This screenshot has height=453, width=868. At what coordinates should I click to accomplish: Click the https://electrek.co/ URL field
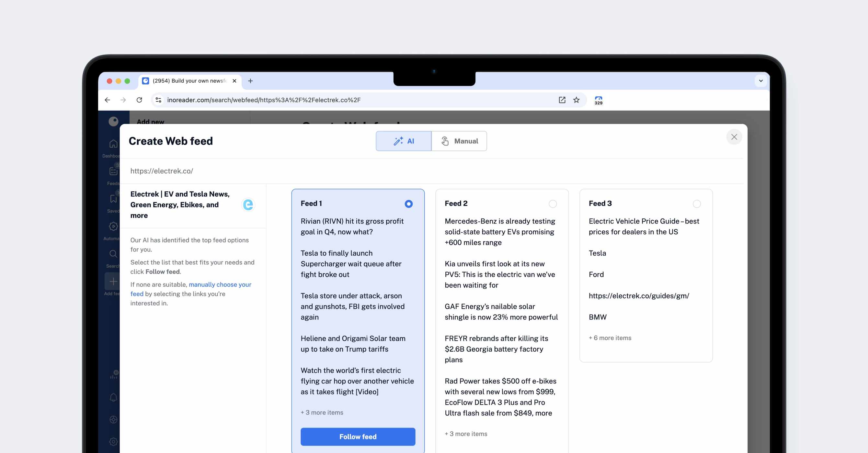pyautogui.click(x=431, y=171)
